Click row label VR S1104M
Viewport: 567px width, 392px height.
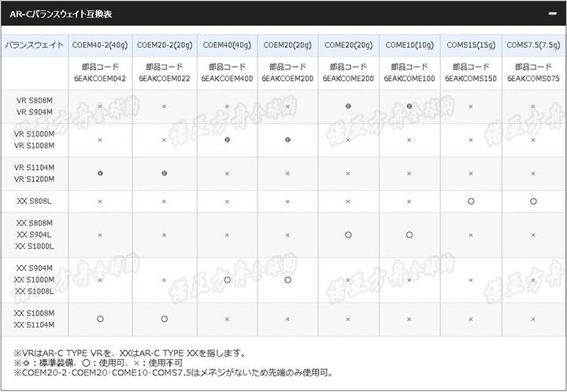pyautogui.click(x=35, y=168)
